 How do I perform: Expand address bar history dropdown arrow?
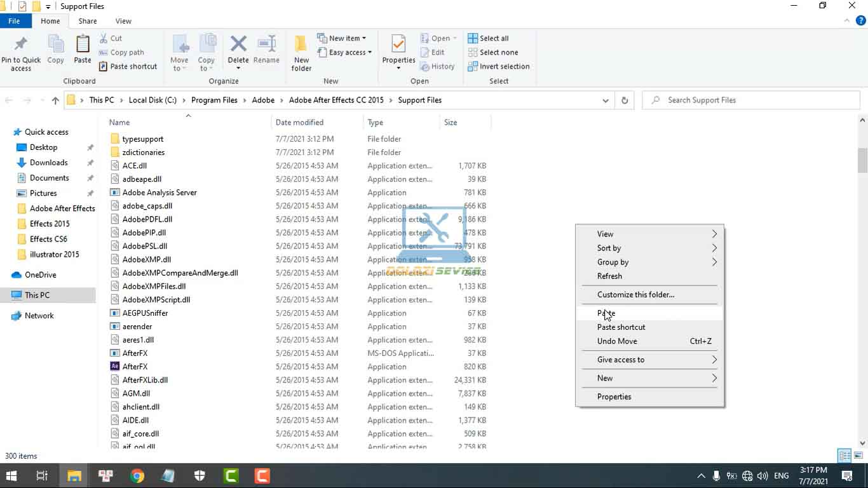tap(606, 100)
